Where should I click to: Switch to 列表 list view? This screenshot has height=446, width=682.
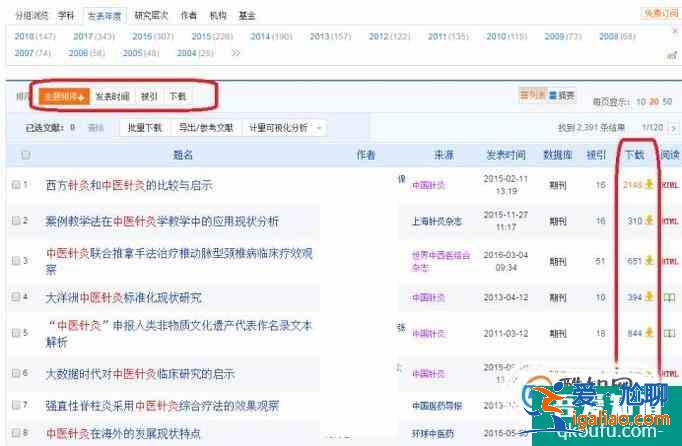[533, 95]
